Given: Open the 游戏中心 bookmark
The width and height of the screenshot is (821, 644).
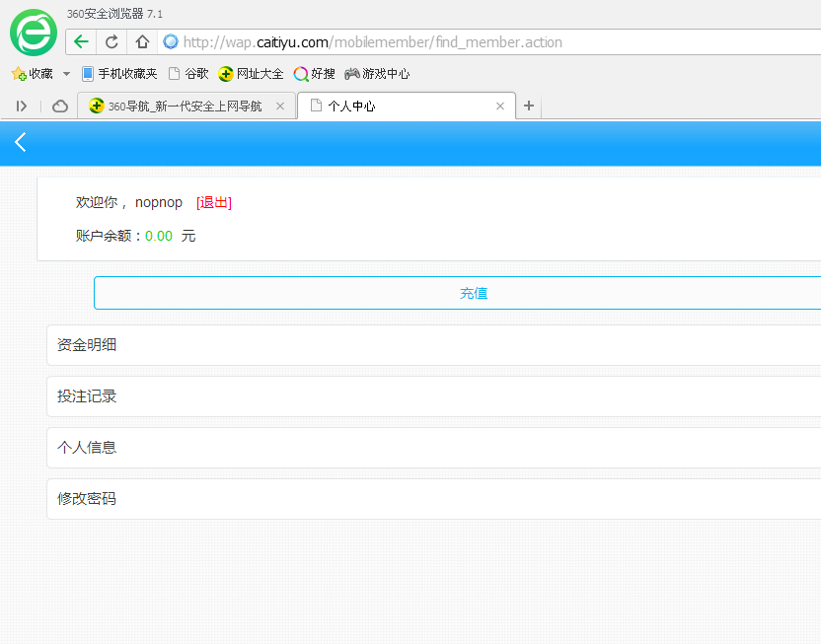Looking at the screenshot, I should (x=377, y=74).
